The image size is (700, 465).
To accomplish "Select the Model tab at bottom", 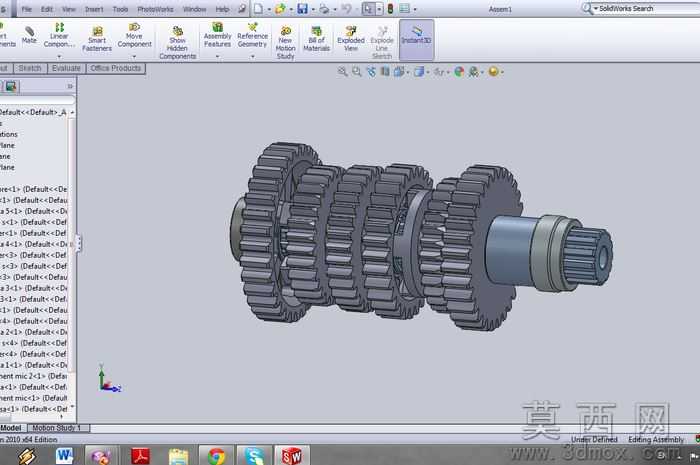I will point(11,428).
